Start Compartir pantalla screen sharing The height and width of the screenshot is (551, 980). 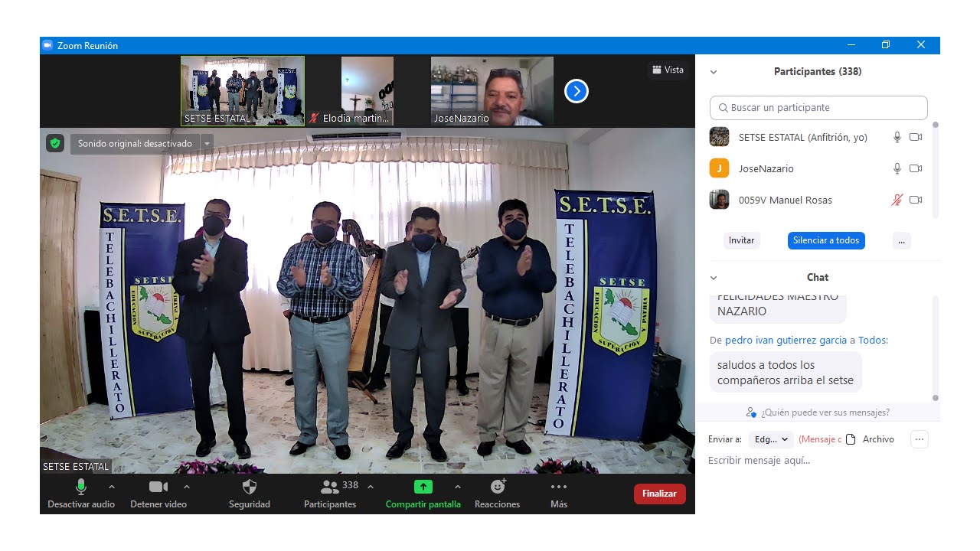coord(423,494)
